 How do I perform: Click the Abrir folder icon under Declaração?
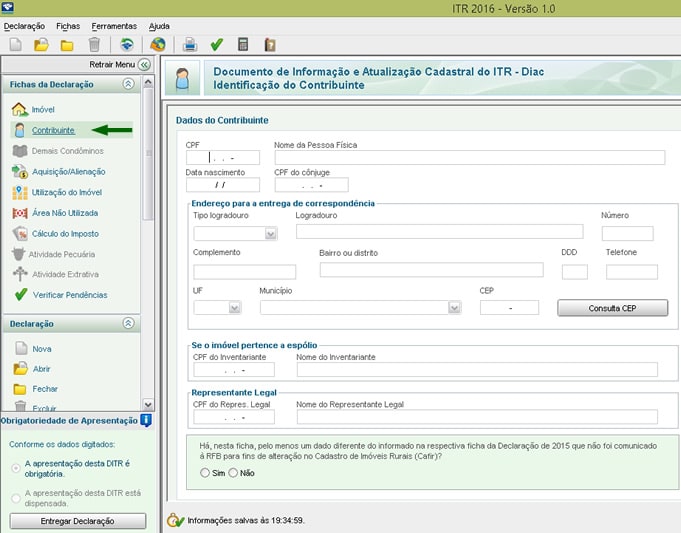pyautogui.click(x=20, y=369)
